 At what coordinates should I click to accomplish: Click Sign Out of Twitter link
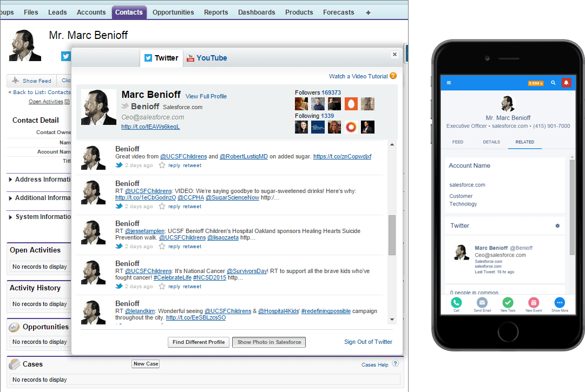coord(368,342)
